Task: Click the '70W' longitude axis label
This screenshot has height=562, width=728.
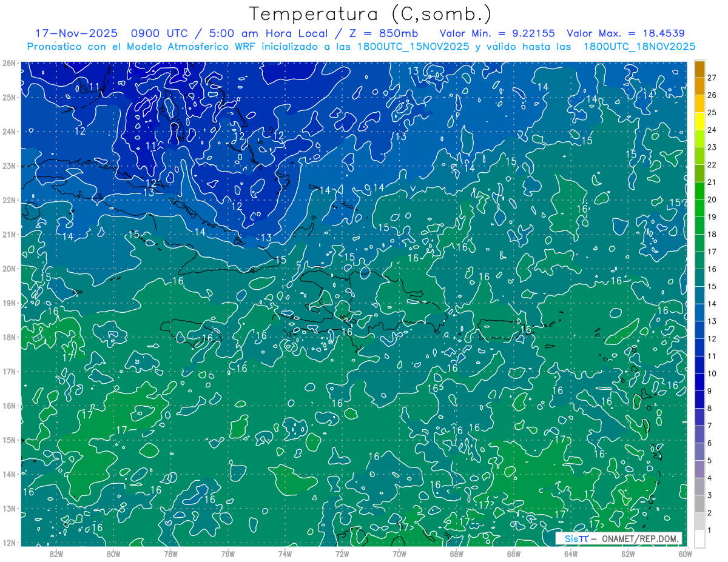Action: click(399, 554)
